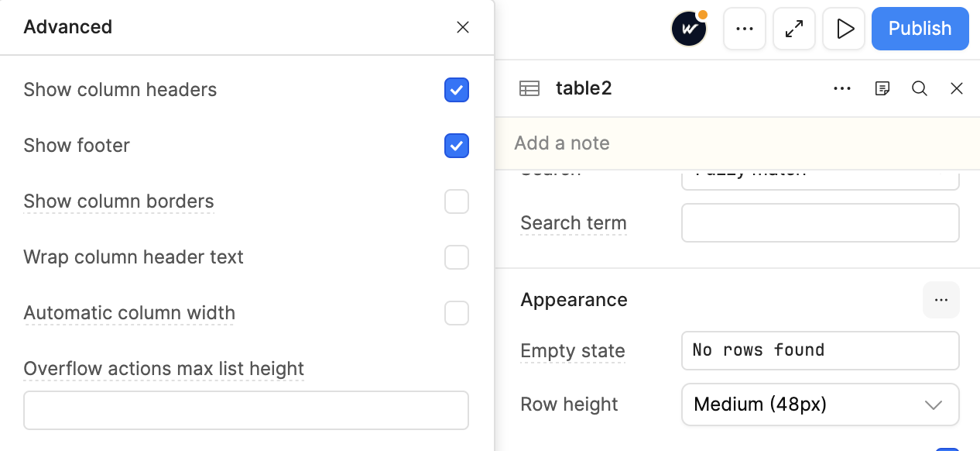Open table2 more options ellipsis
The width and height of the screenshot is (980, 451).
click(842, 88)
